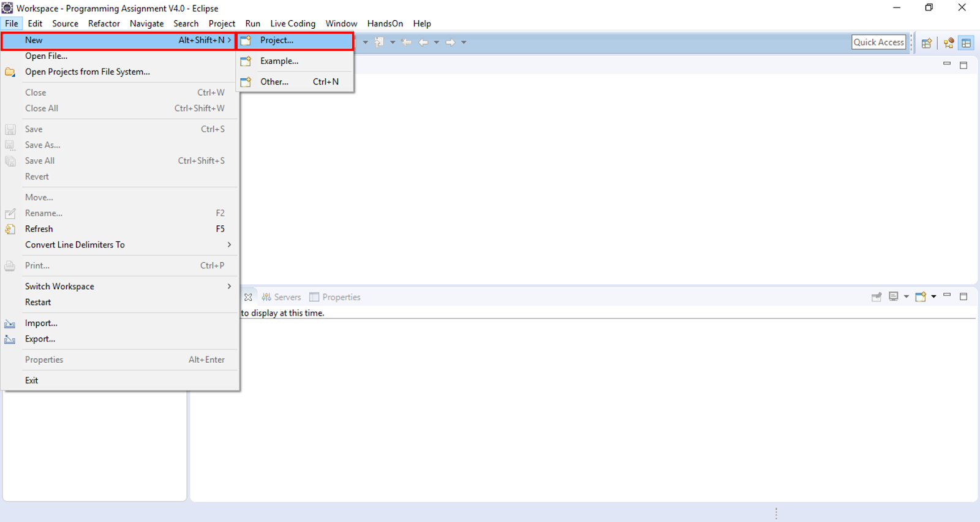The width and height of the screenshot is (980, 522).
Task: Click the File menu title
Action: pos(12,24)
